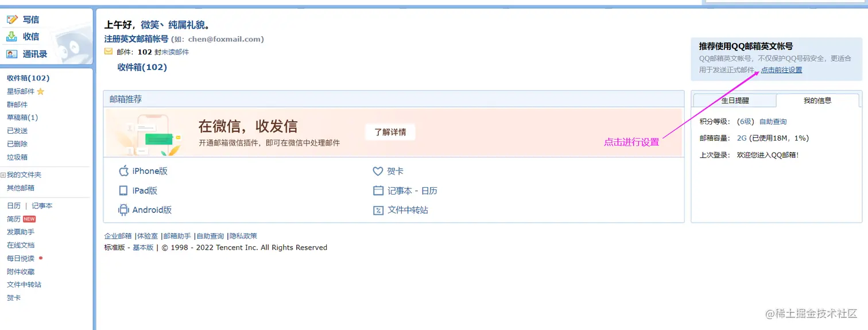This screenshot has width=868, height=330.
Task: Open sidebar 文件中转站 link
Action: click(x=24, y=285)
